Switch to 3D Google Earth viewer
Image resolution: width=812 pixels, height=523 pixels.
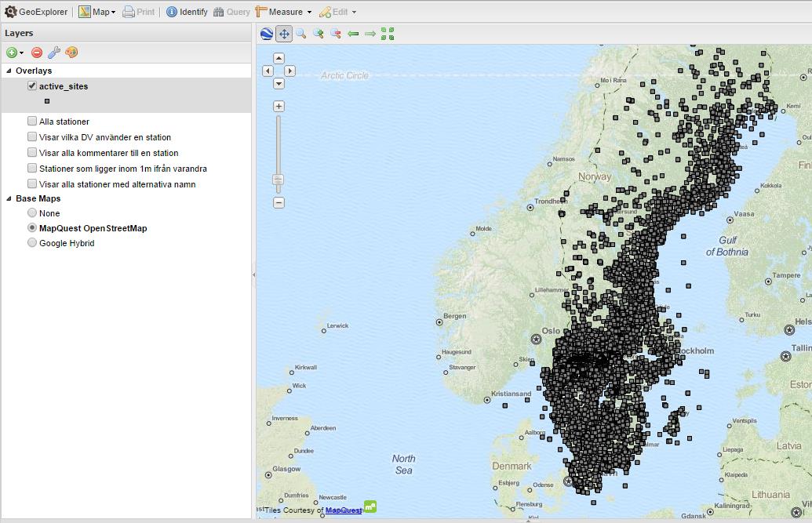click(267, 34)
